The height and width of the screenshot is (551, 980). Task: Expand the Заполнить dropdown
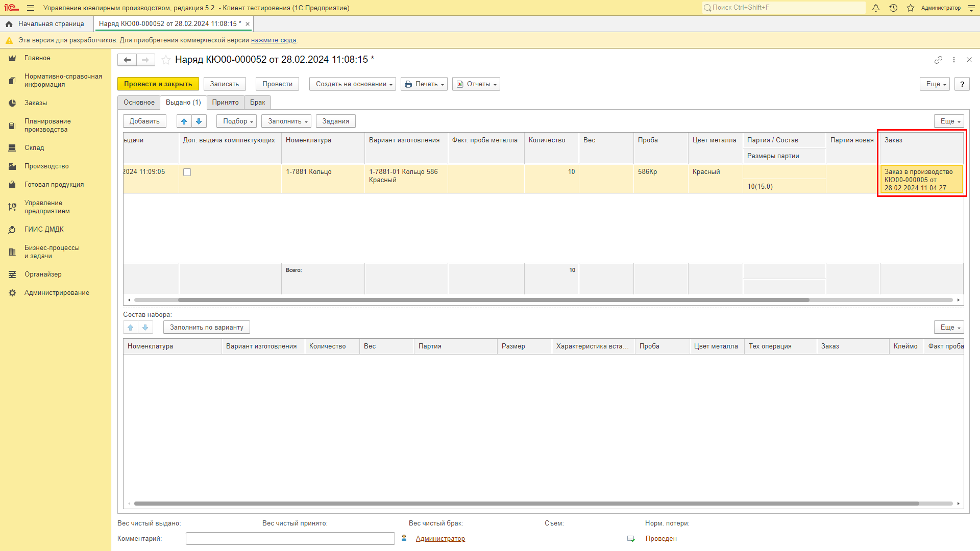[x=286, y=121]
